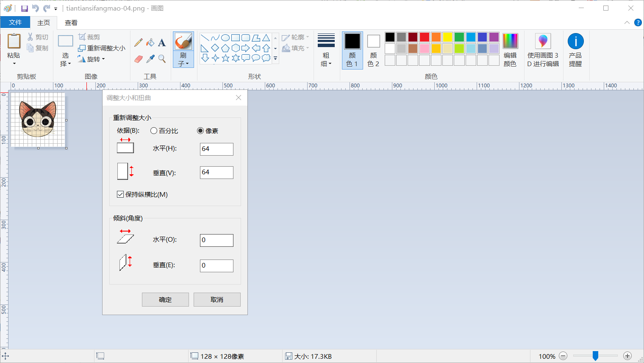Select the 像素 radio button
Image resolution: width=644 pixels, height=363 pixels.
(x=200, y=131)
